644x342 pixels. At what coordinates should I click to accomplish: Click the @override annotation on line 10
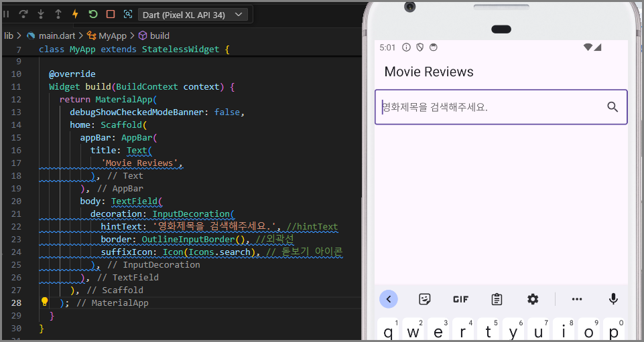tap(72, 74)
